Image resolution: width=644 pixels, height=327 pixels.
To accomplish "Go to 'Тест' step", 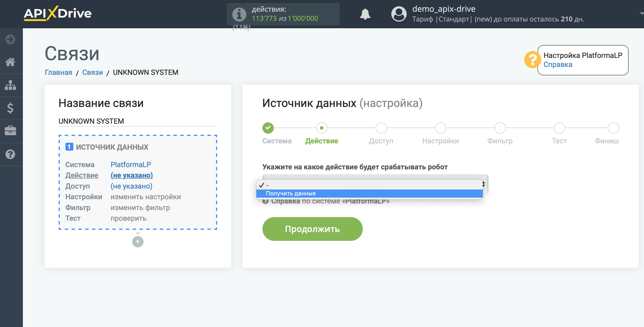I will coord(559,128).
